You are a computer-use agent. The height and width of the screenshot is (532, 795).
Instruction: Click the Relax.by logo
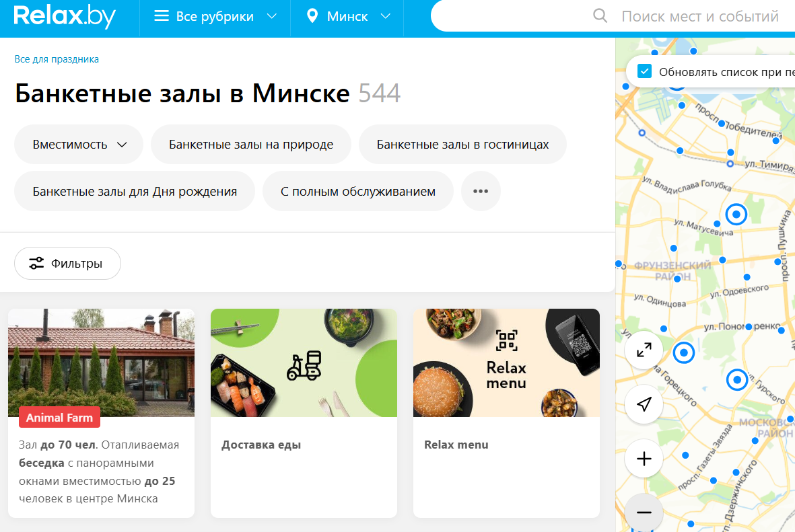(65, 16)
